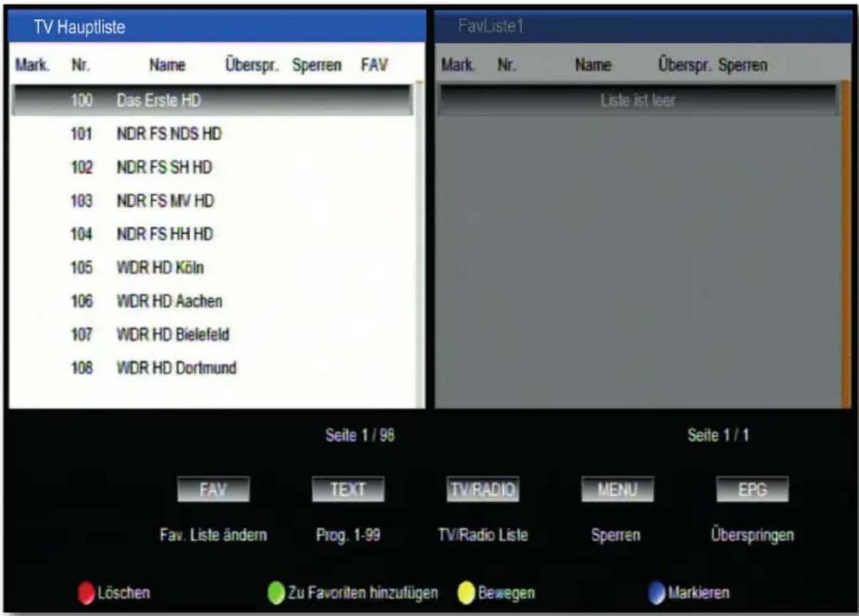Select the TEXT key button
Viewport: 859px width, 616px height.
(348, 489)
